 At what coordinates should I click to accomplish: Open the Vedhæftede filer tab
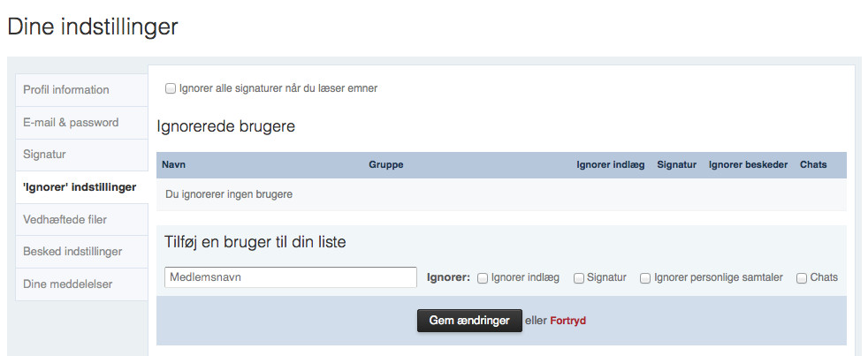(82, 219)
